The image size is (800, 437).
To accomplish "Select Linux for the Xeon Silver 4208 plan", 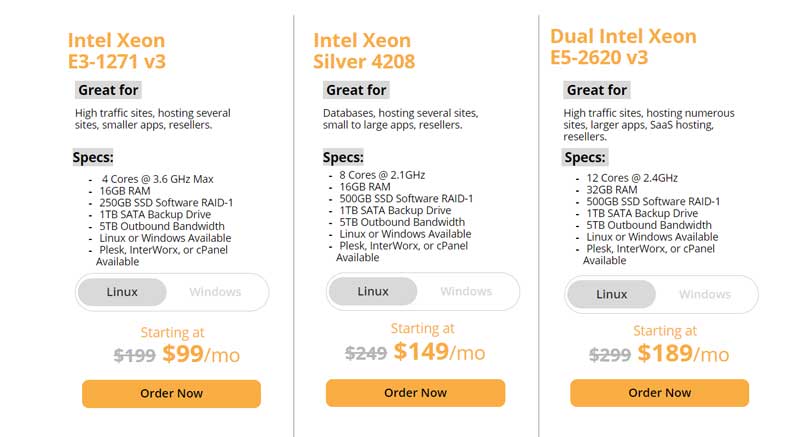I will [x=373, y=291].
